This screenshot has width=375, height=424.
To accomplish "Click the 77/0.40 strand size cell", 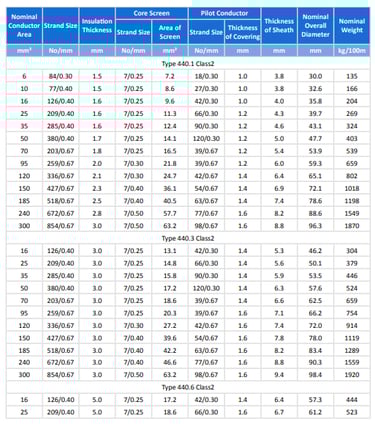I will coord(60,89).
